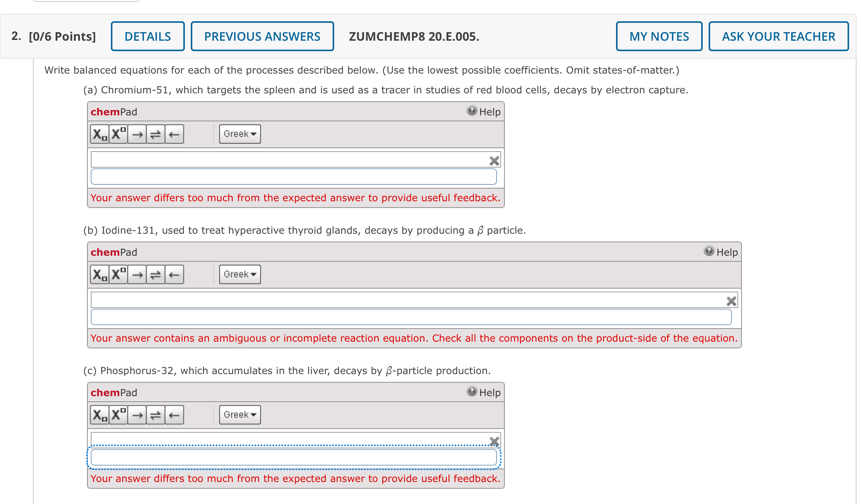Open Greek dropdown in part (b) chemPad
The image size is (861, 504).
(240, 274)
